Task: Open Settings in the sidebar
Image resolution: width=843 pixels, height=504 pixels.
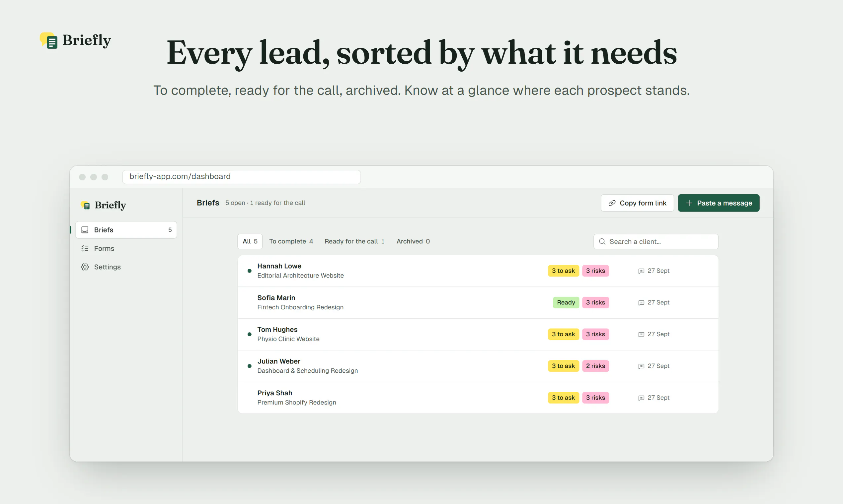Action: coord(126,267)
